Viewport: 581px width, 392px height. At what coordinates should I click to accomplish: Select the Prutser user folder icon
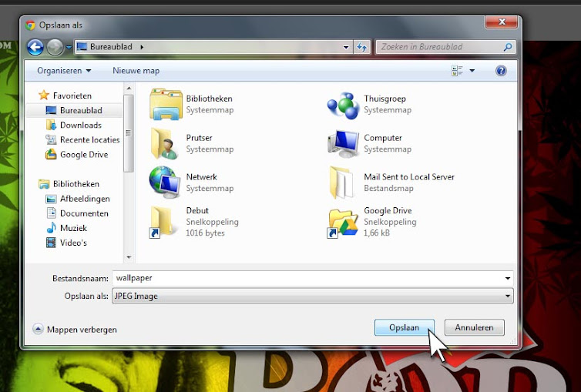pyautogui.click(x=163, y=144)
